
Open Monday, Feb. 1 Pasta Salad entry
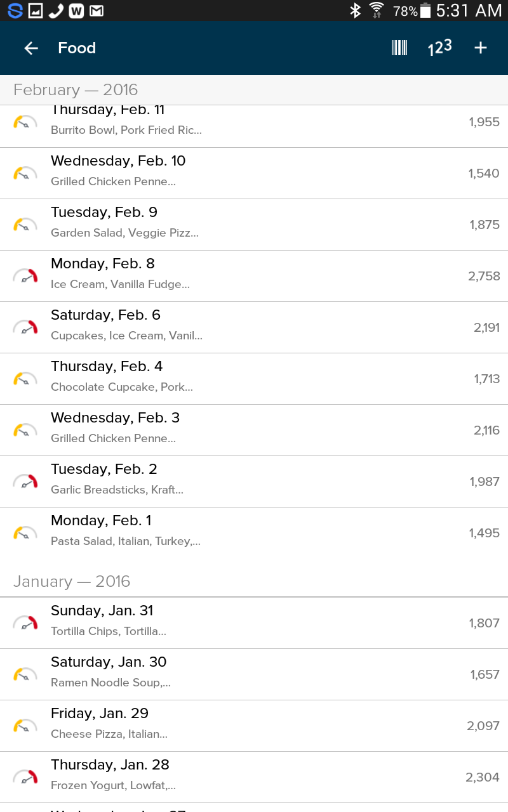point(254,533)
